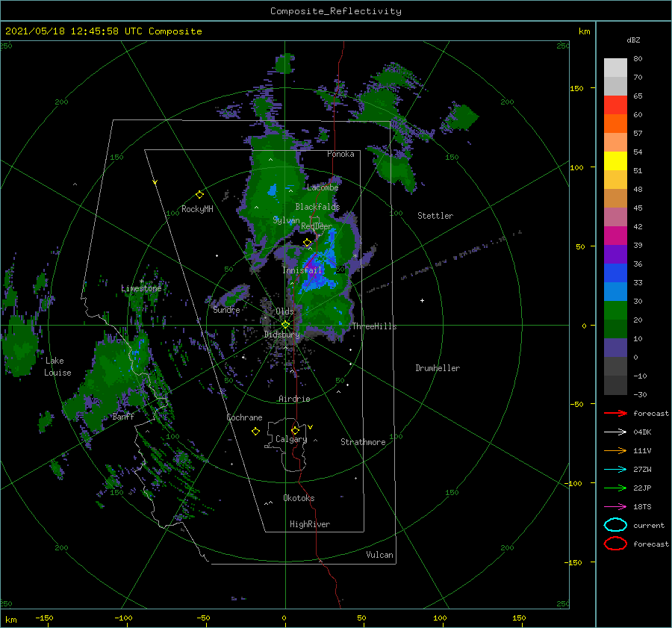Click the Blackfalds map label
Screen dimensions: 672x628
point(317,207)
